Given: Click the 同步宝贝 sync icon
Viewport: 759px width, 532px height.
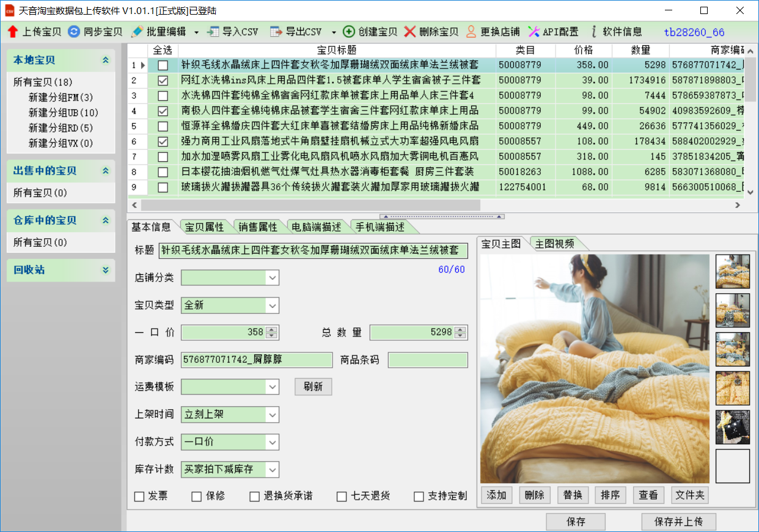Looking at the screenshot, I should pos(74,32).
